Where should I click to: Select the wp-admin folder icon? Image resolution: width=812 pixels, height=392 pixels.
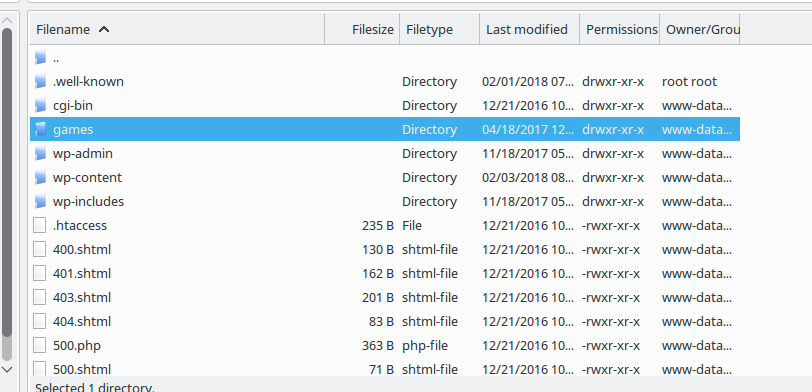click(x=40, y=153)
